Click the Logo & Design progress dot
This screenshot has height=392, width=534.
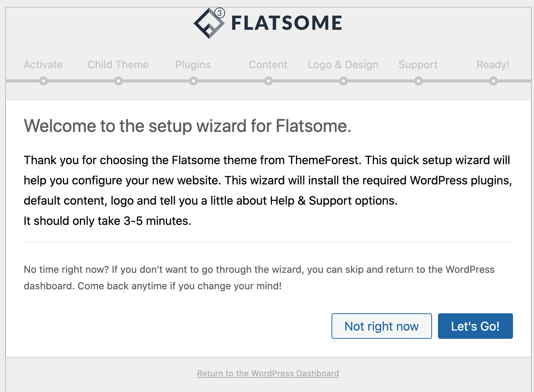343,81
